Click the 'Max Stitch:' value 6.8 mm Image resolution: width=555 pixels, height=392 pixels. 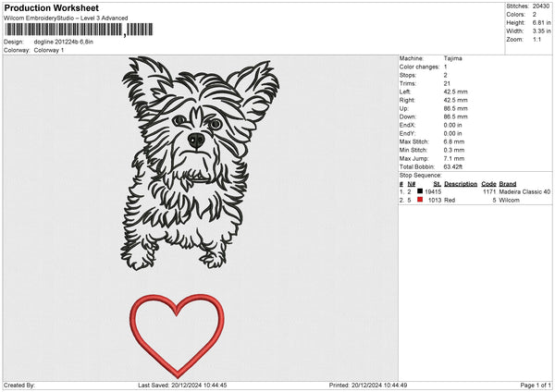coord(454,141)
